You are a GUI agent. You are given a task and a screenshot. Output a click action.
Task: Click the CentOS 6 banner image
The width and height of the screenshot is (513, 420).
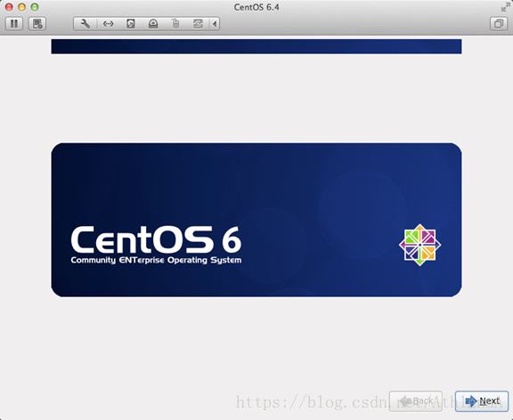click(x=256, y=220)
